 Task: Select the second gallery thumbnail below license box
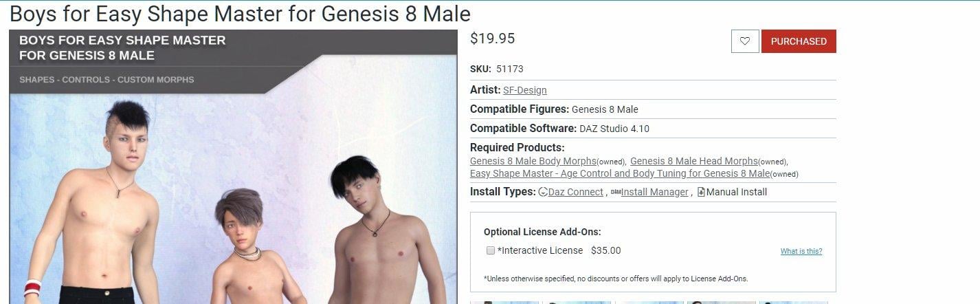pos(577,303)
